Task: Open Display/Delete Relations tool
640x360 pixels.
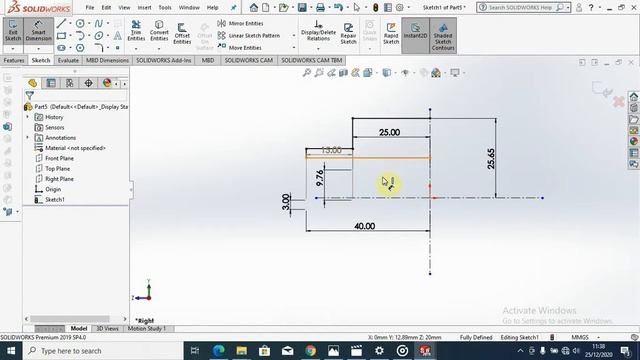Action: (x=318, y=31)
